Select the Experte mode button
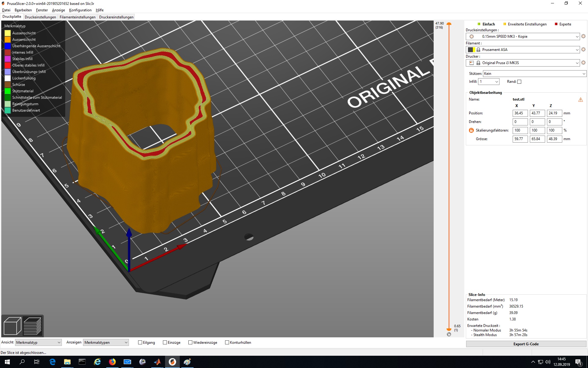 point(563,24)
